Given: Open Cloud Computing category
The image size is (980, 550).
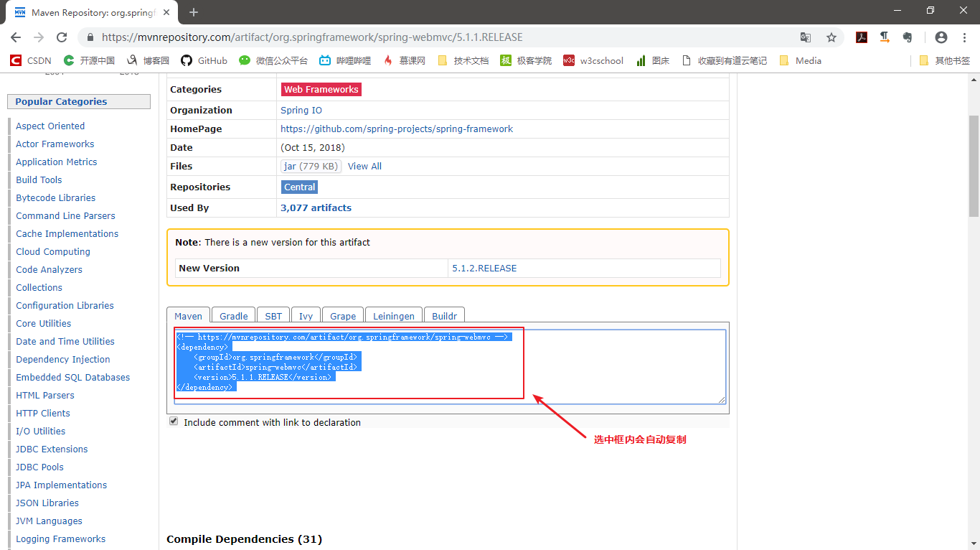Looking at the screenshot, I should tap(53, 251).
